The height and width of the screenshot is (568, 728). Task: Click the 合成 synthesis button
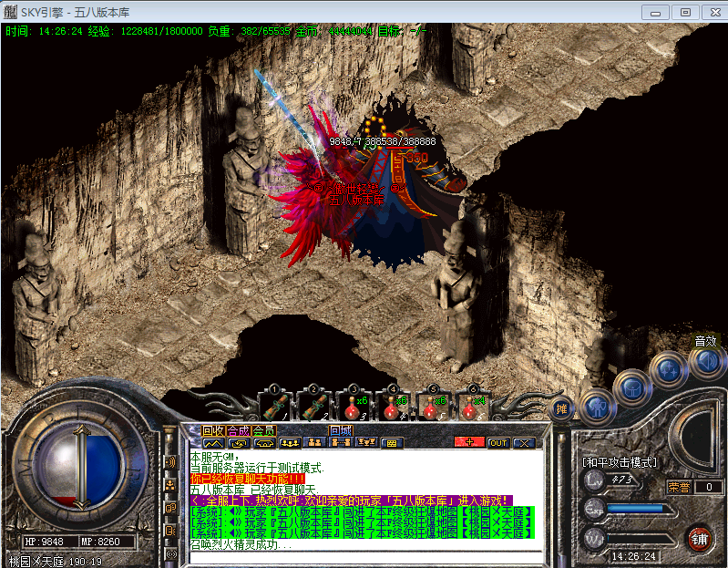(239, 430)
